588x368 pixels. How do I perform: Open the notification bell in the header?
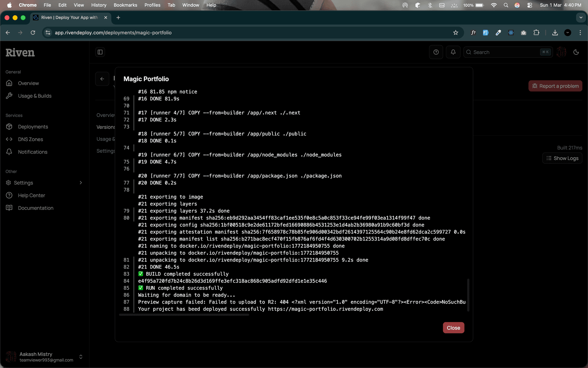pyautogui.click(x=453, y=52)
